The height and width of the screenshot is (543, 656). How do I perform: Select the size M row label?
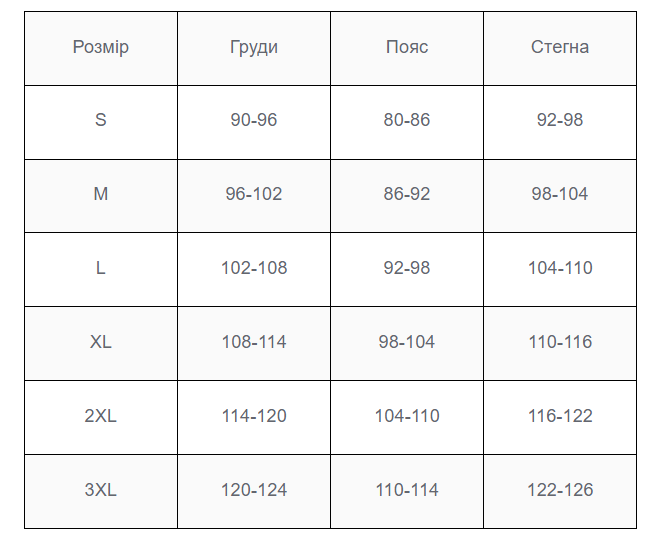[x=101, y=196]
